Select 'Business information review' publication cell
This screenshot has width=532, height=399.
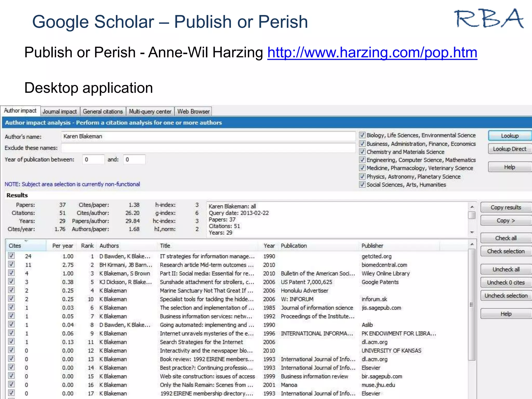point(314,376)
